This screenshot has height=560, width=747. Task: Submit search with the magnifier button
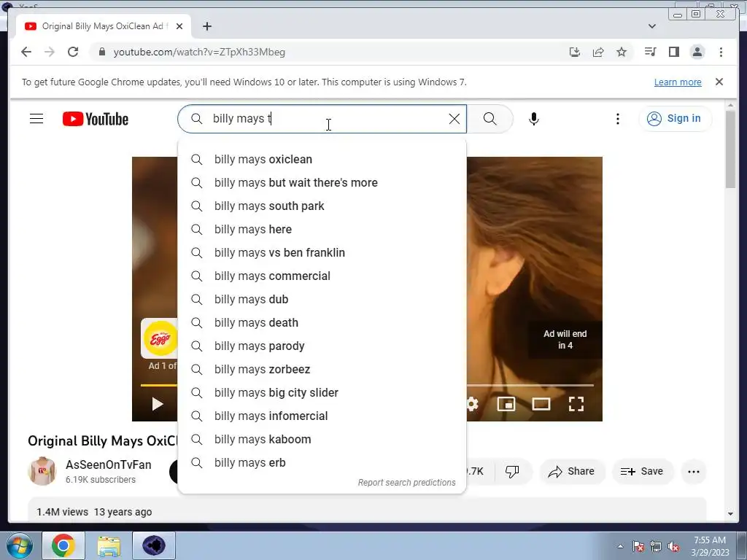(x=489, y=119)
